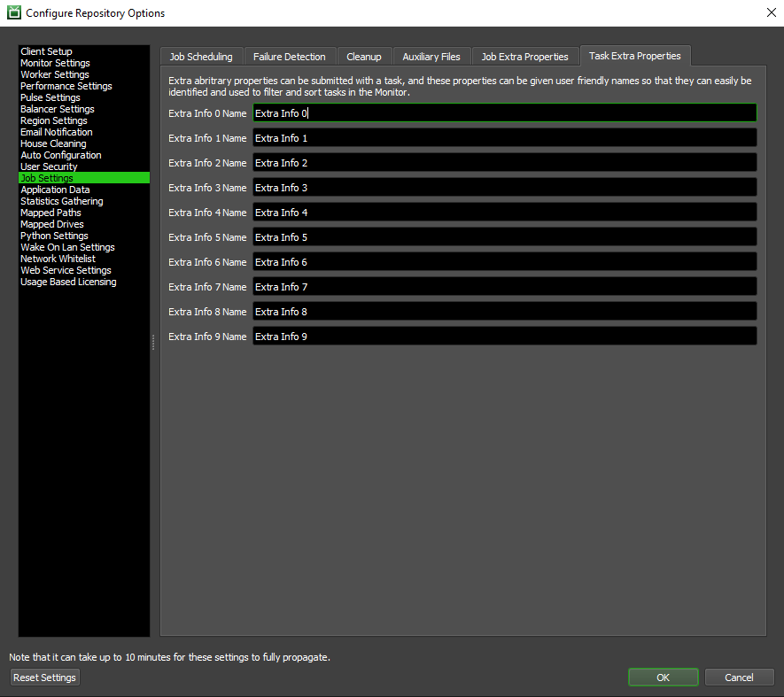Open the Job Extra Properties tab

click(525, 57)
